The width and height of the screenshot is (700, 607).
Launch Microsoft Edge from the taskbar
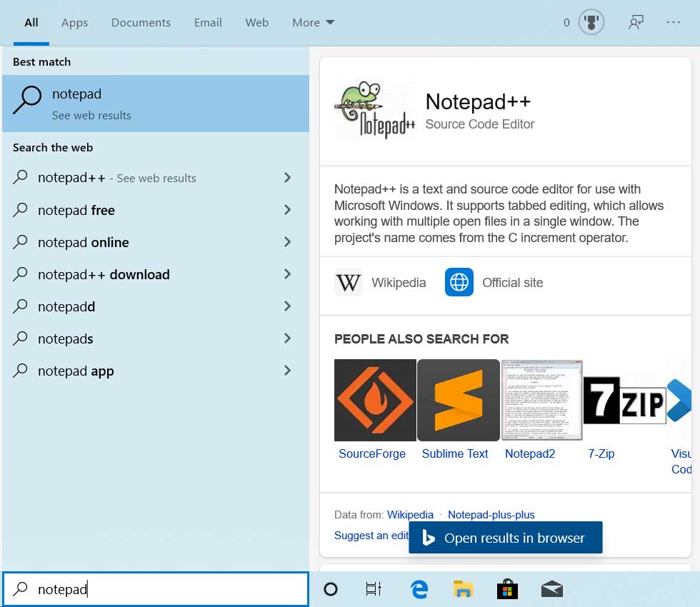click(419, 589)
